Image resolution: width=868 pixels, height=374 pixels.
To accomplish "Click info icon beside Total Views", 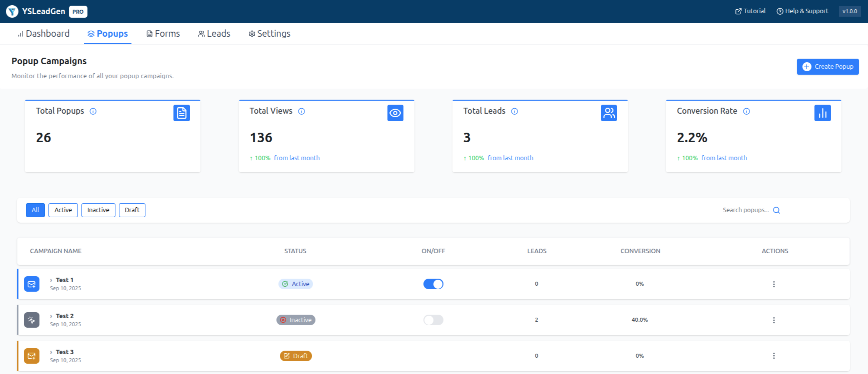I will pos(301,111).
